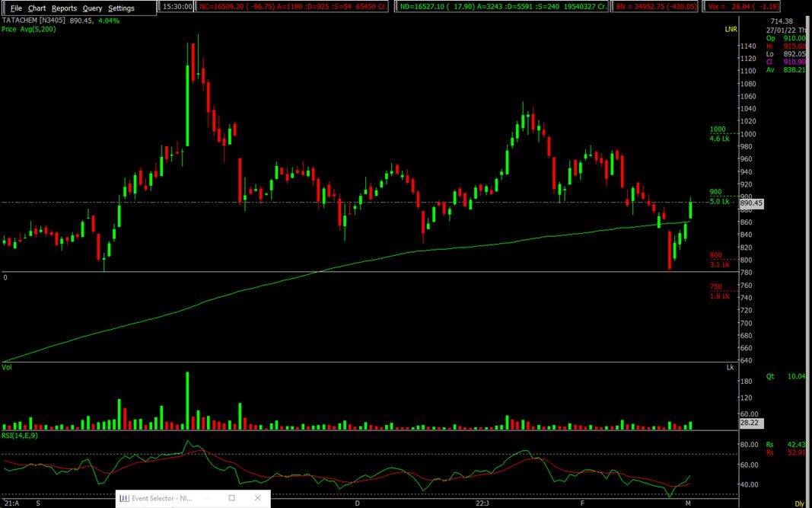Open the Reports menu
This screenshot has width=812, height=508.
tap(64, 8)
